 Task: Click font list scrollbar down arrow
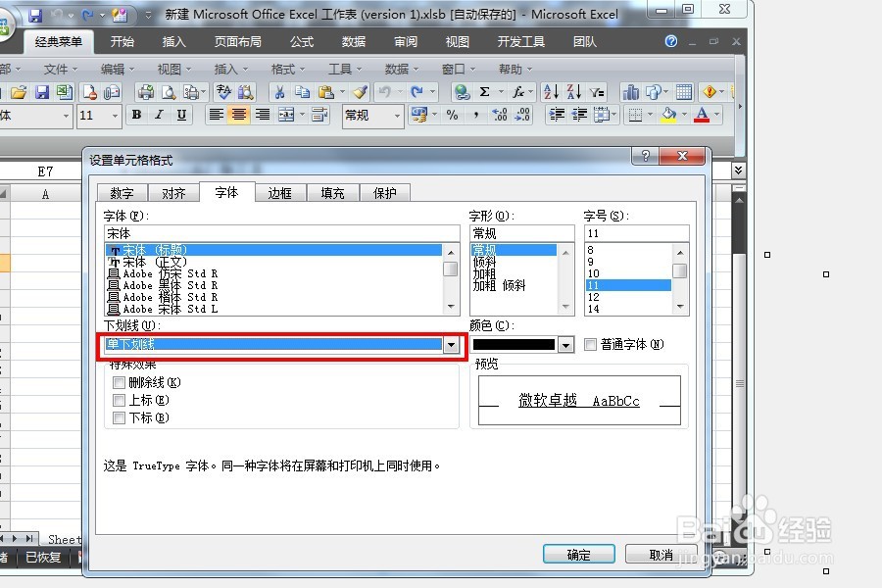[451, 307]
